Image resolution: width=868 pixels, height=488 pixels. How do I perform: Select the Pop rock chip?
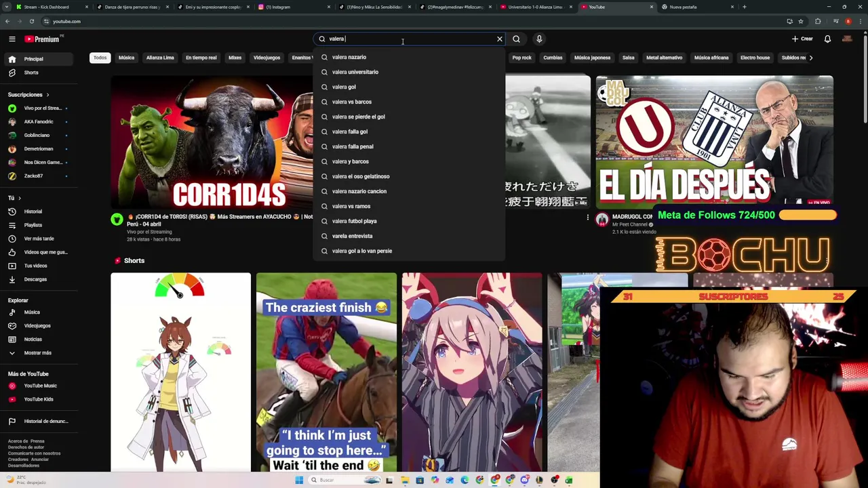[x=521, y=58]
